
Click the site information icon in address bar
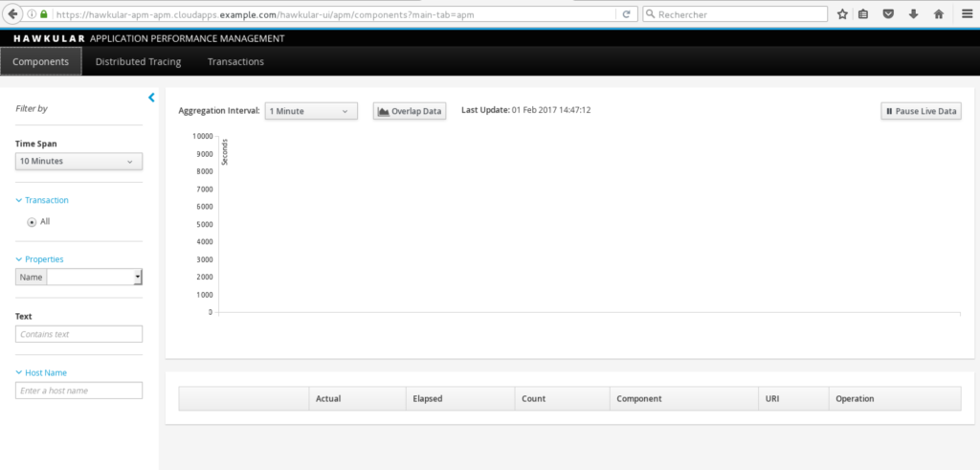[x=32, y=13]
